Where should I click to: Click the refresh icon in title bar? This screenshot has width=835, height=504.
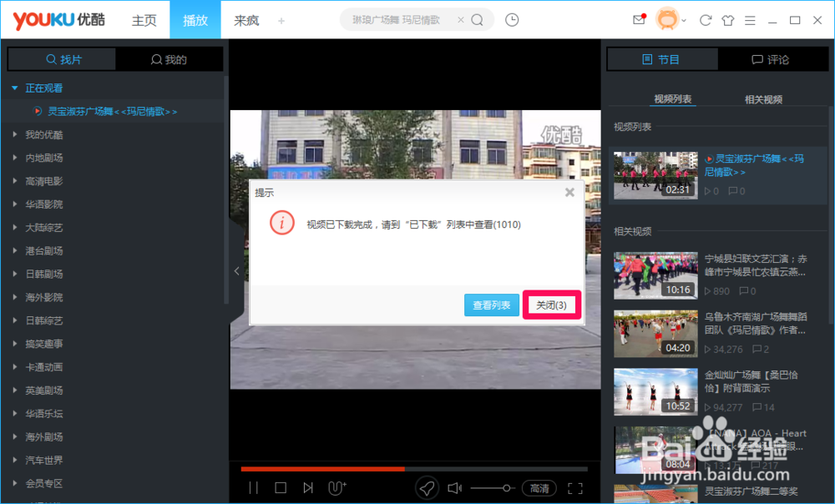pos(706,20)
